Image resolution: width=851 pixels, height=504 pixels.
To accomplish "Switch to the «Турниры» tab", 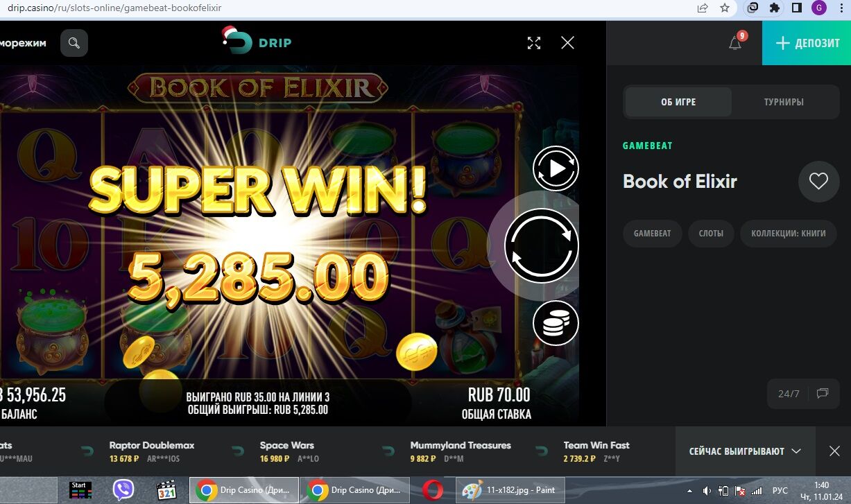I will point(784,102).
